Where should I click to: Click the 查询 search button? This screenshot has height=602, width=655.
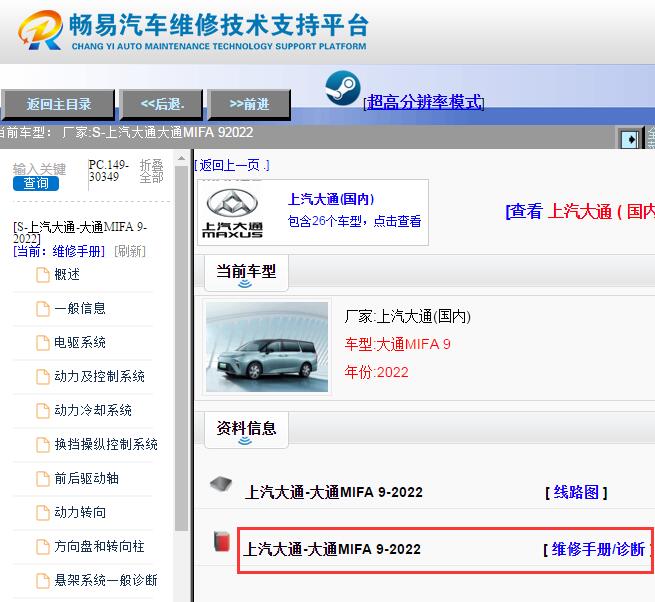(x=36, y=183)
